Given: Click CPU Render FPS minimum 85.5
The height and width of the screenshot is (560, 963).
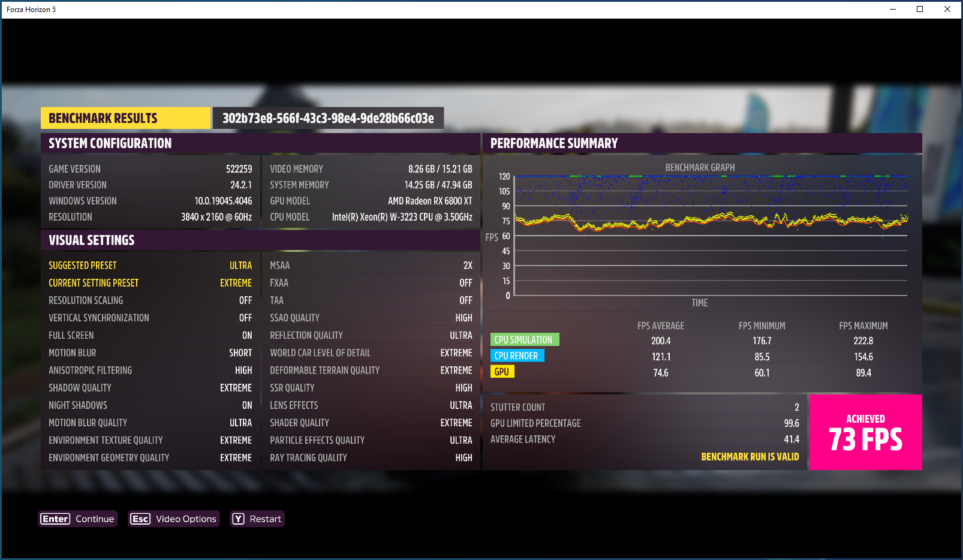Looking at the screenshot, I should pyautogui.click(x=762, y=357).
